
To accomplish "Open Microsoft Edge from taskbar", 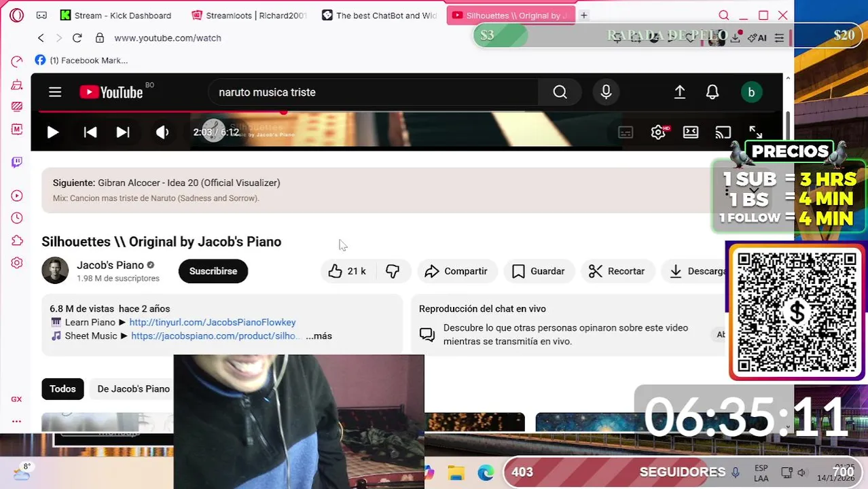I will (x=485, y=473).
